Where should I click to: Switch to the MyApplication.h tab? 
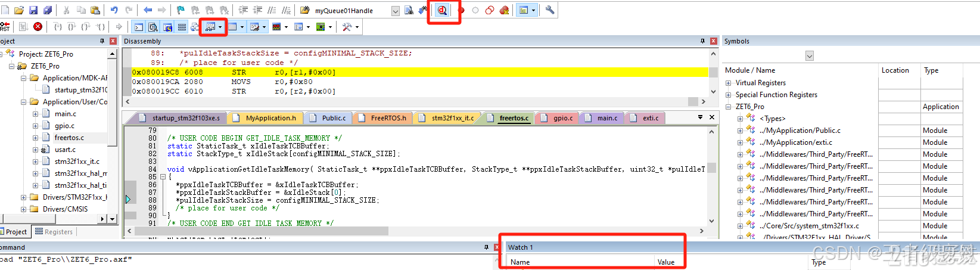[x=266, y=118]
